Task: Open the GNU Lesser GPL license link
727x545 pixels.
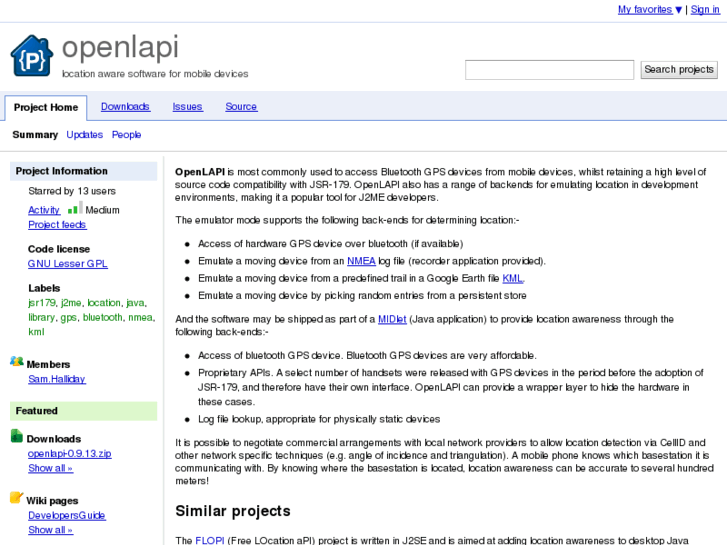Action: [x=68, y=263]
